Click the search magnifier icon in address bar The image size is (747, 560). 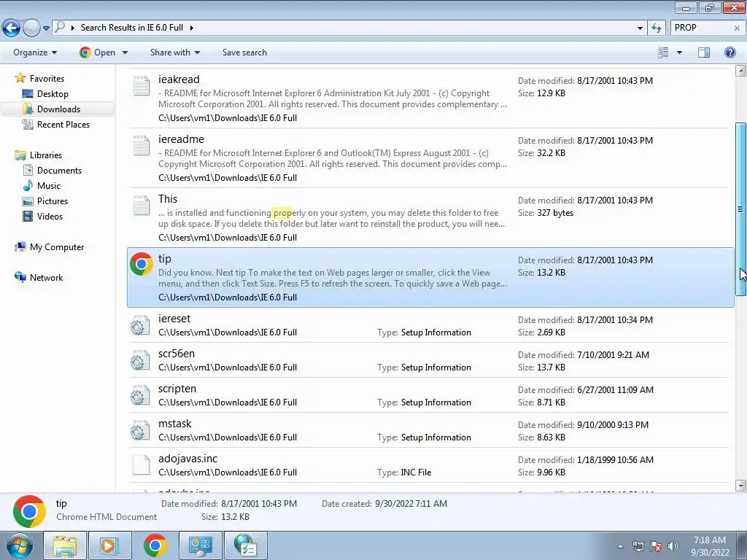pos(60,27)
